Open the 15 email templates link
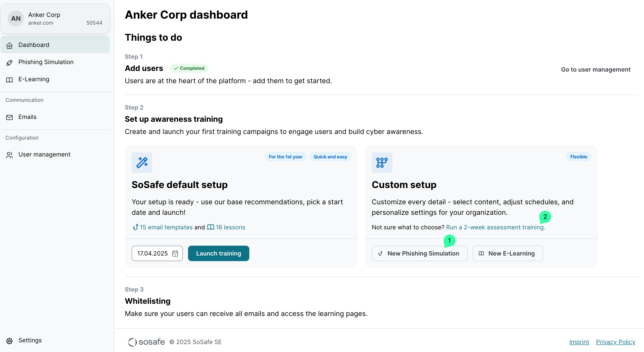Screen dimensions: 644x352 click(x=166, y=227)
